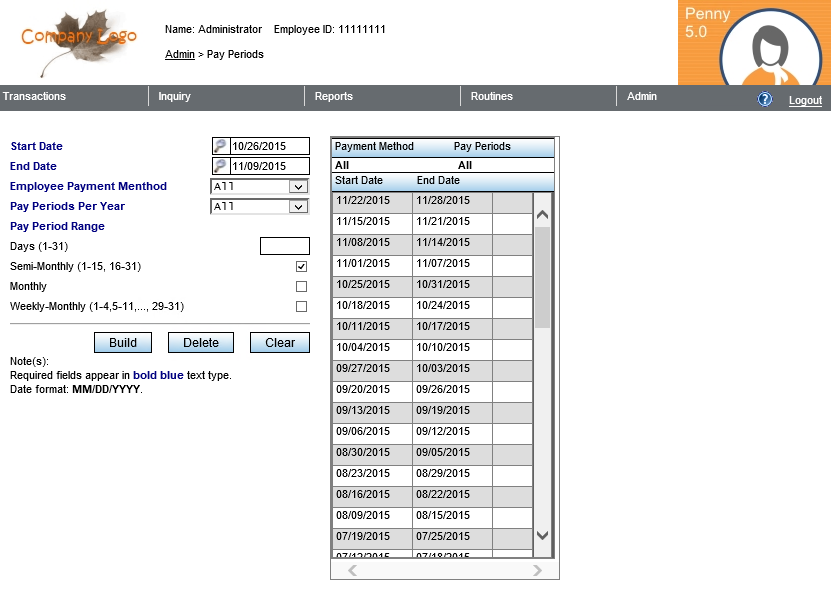The image size is (831, 595).
Task: Click the Company Logo leaf image
Action: [x=78, y=42]
